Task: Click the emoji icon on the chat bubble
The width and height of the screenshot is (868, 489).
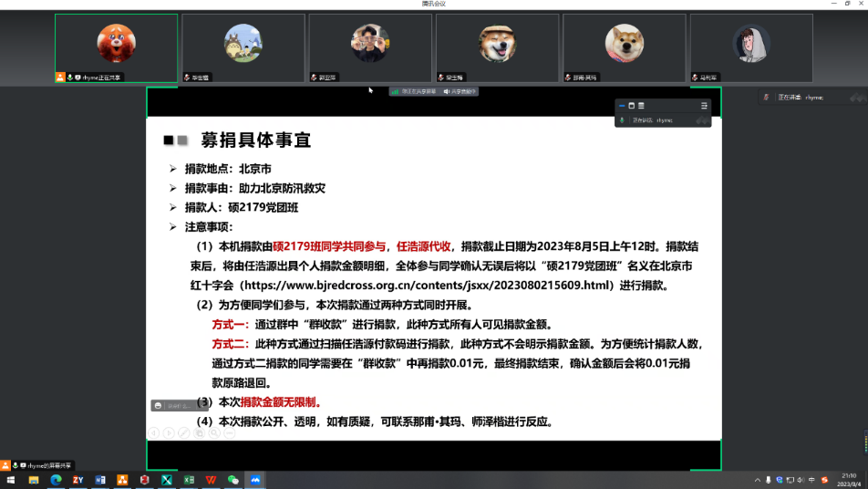Action: tap(158, 405)
